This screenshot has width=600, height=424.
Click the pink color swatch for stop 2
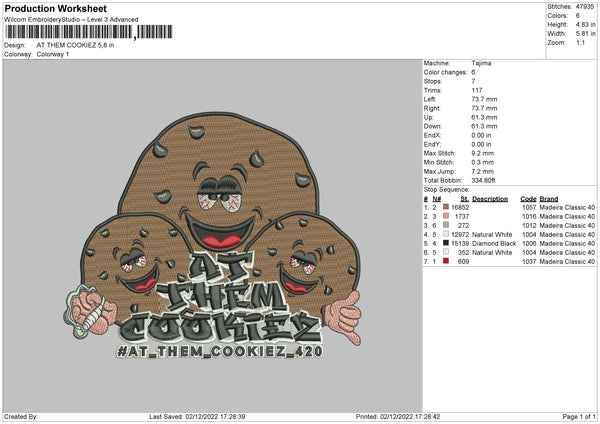(x=446, y=216)
